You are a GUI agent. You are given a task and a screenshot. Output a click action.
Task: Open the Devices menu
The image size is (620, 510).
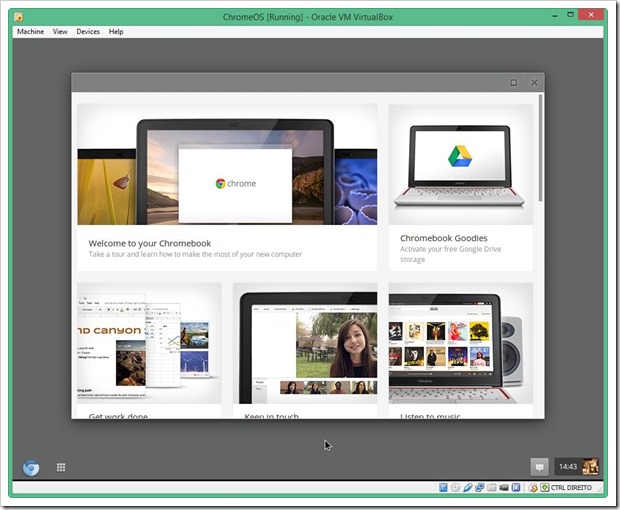88,32
